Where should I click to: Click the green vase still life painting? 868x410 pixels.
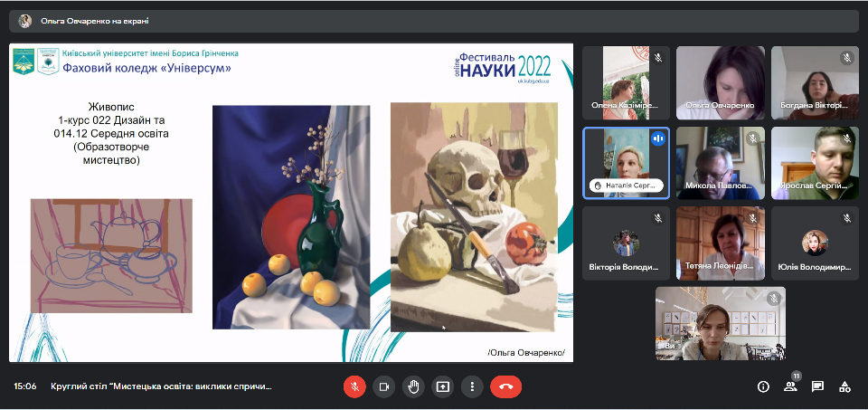click(x=291, y=217)
